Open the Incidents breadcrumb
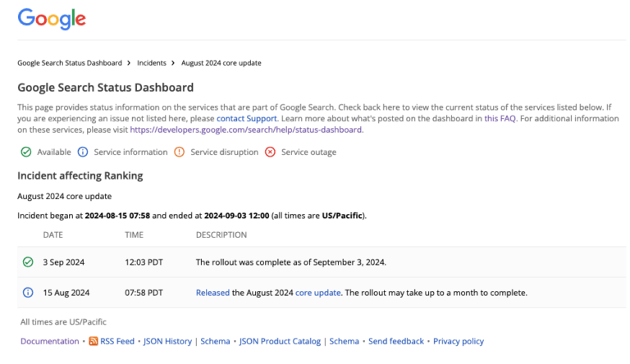The image size is (630, 364). coord(151,63)
